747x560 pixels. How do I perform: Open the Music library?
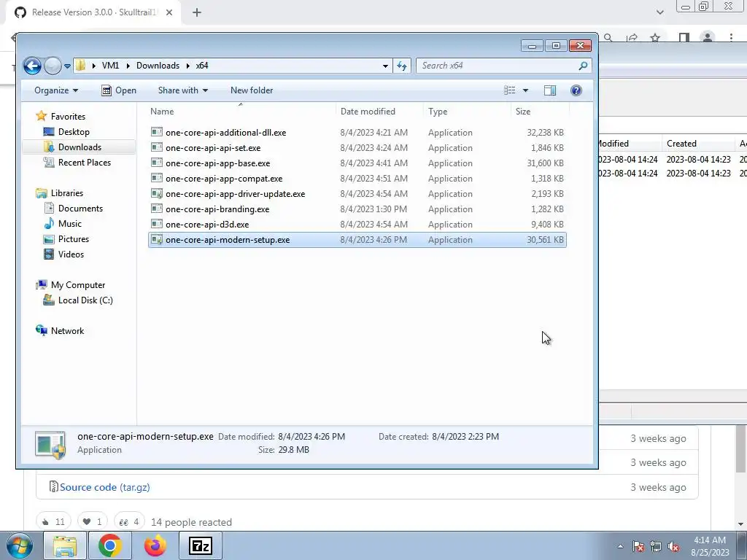point(63,223)
